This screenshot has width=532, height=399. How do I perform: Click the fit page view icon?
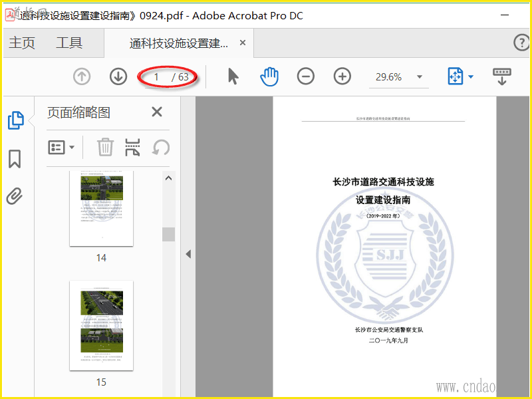[456, 76]
